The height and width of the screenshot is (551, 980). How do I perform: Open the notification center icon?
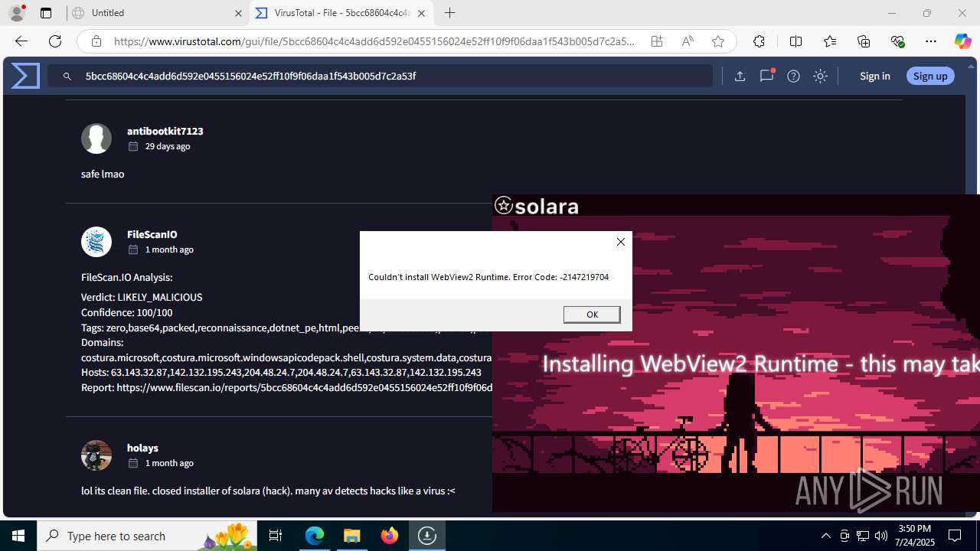[x=955, y=536]
